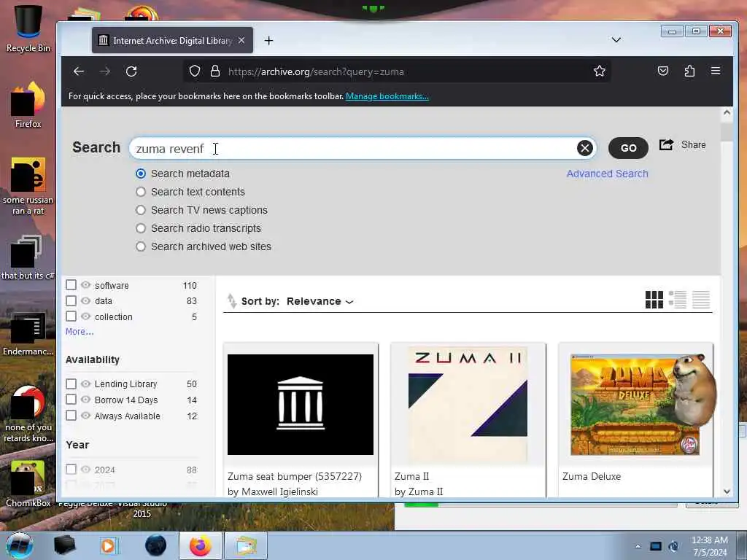This screenshot has width=747, height=560.
Task: Click the Zuma Deluxe game thumbnail
Action: (x=635, y=405)
